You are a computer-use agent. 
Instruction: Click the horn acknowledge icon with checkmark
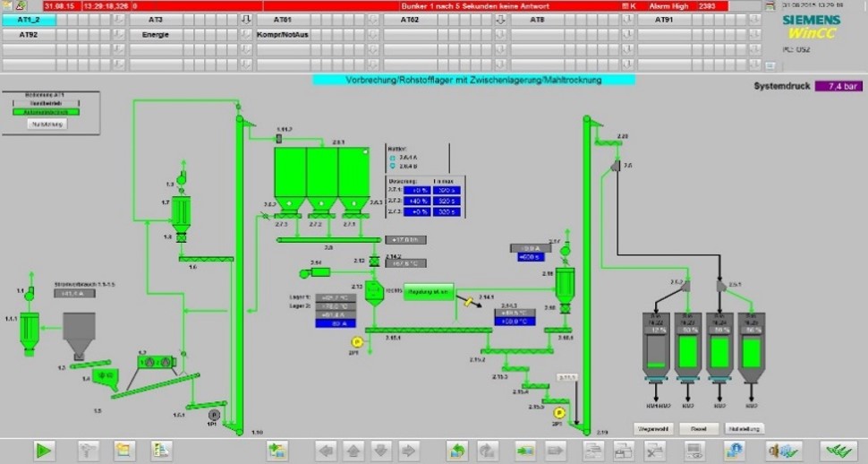(x=783, y=451)
